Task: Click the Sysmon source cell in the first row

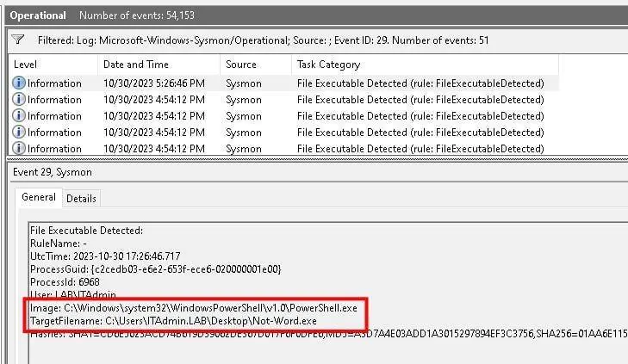Action: [x=244, y=83]
